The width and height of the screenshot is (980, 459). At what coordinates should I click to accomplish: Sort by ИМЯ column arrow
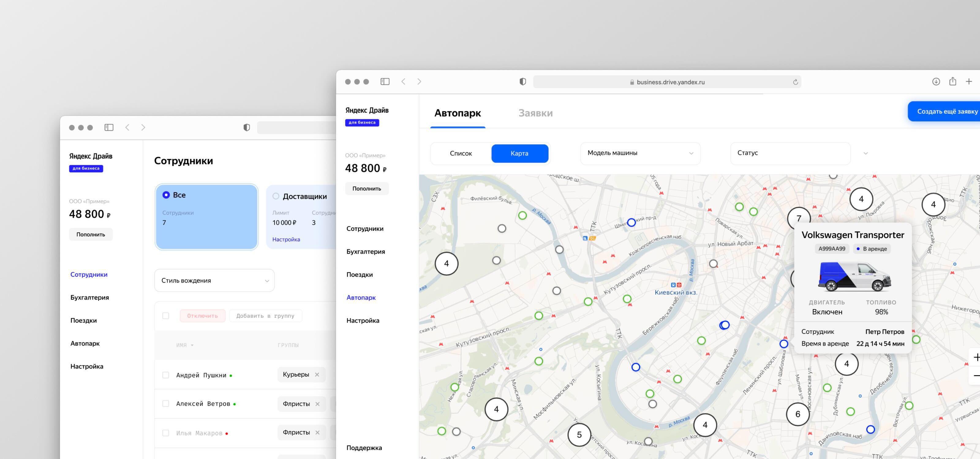[x=192, y=345]
